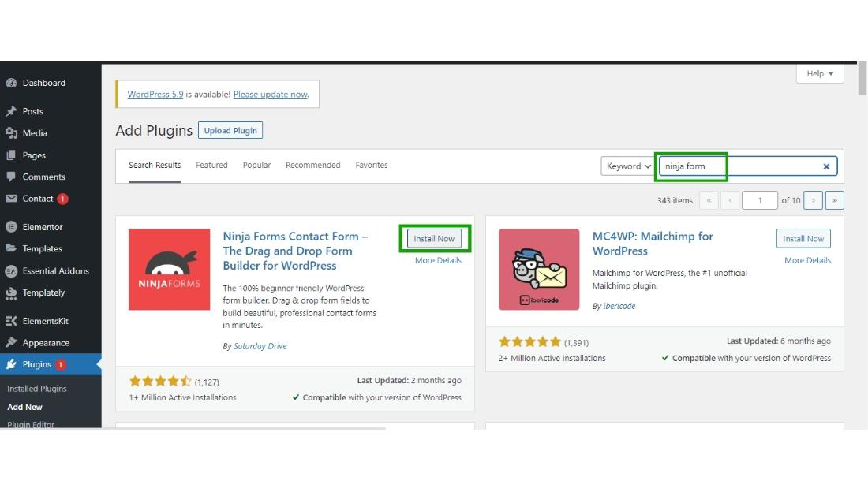Open More Details for Ninja Forms
Viewport: 868px width, 488px height.
[x=438, y=260]
